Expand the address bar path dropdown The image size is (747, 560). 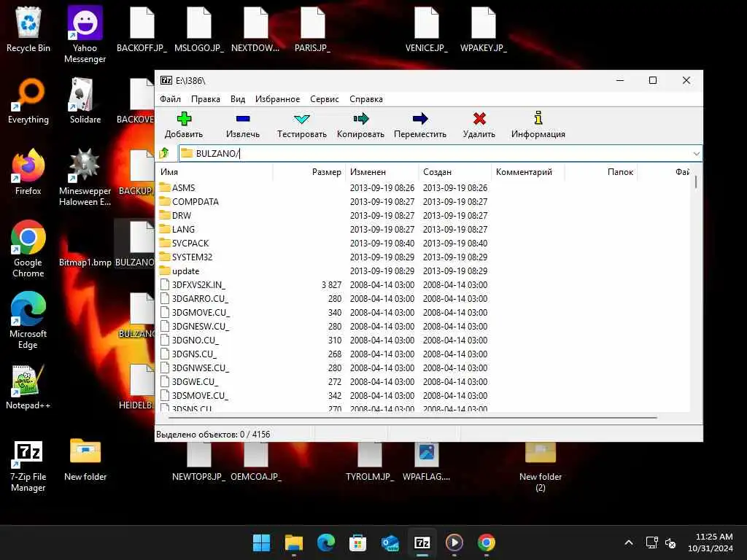click(x=696, y=153)
